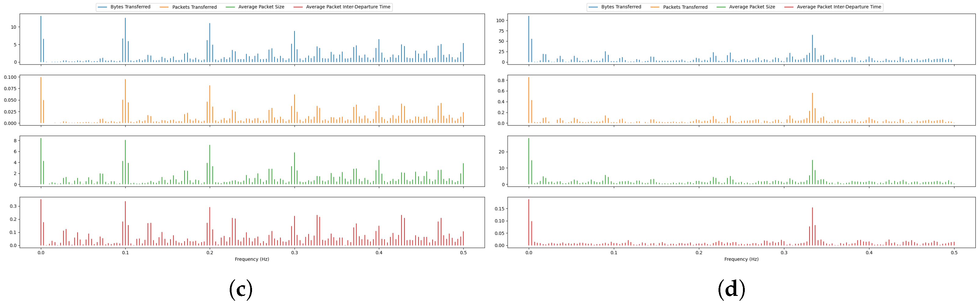The height and width of the screenshot is (306, 980).
Task: Click the 'Frequency (Hz)' axis label under chart (c)
Action: point(252,259)
